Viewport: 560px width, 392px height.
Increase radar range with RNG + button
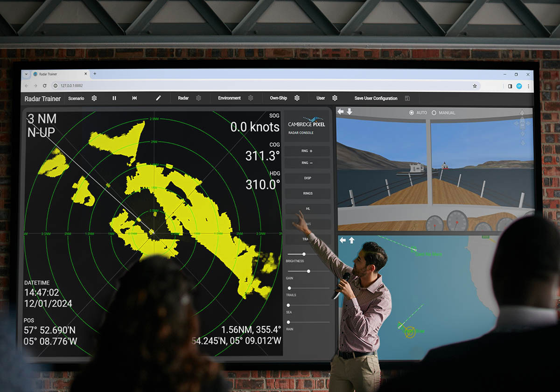308,151
